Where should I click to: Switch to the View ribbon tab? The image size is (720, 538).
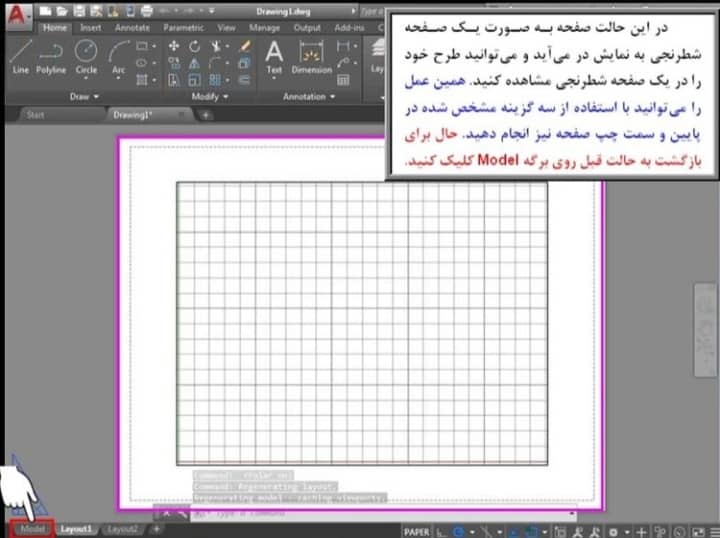click(226, 28)
